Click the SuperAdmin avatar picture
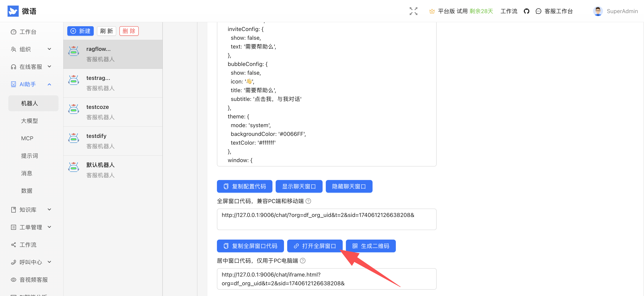Image resolution: width=644 pixels, height=296 pixels. pos(598,11)
